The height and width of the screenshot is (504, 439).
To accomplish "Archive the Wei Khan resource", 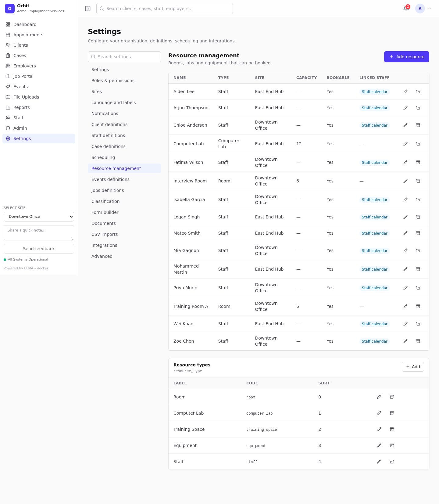I will click(x=418, y=324).
